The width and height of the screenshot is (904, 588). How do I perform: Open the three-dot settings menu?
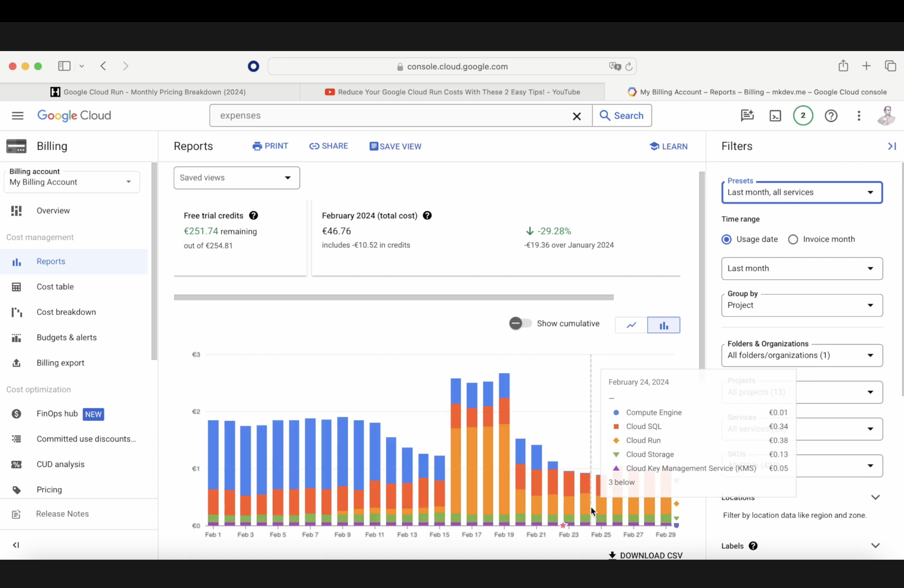tap(859, 115)
